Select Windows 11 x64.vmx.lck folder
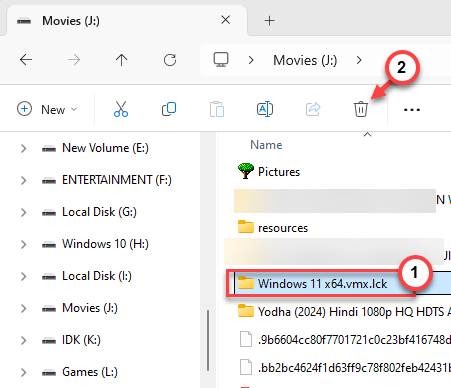Viewport: 451px width, 388px height. pyautogui.click(x=322, y=284)
